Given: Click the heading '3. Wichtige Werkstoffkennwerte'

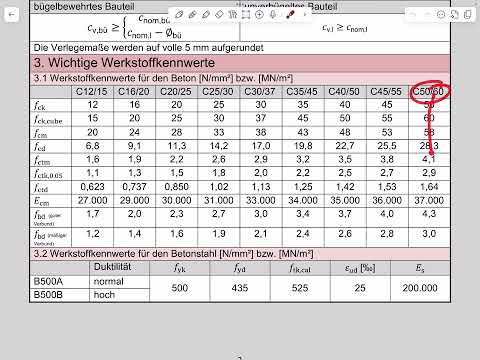Looking at the screenshot, I should click(124, 63).
